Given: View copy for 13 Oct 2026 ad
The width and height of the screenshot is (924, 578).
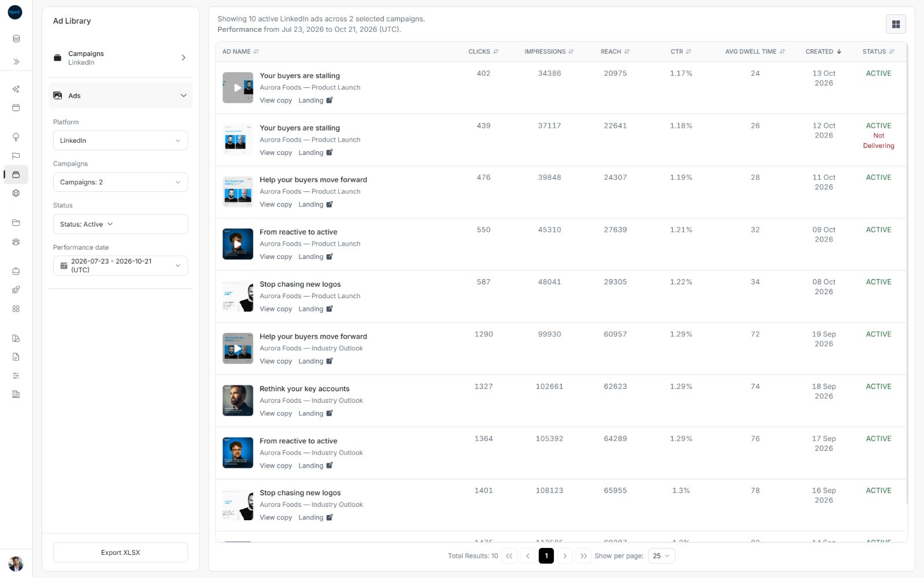Looking at the screenshot, I should tap(275, 101).
